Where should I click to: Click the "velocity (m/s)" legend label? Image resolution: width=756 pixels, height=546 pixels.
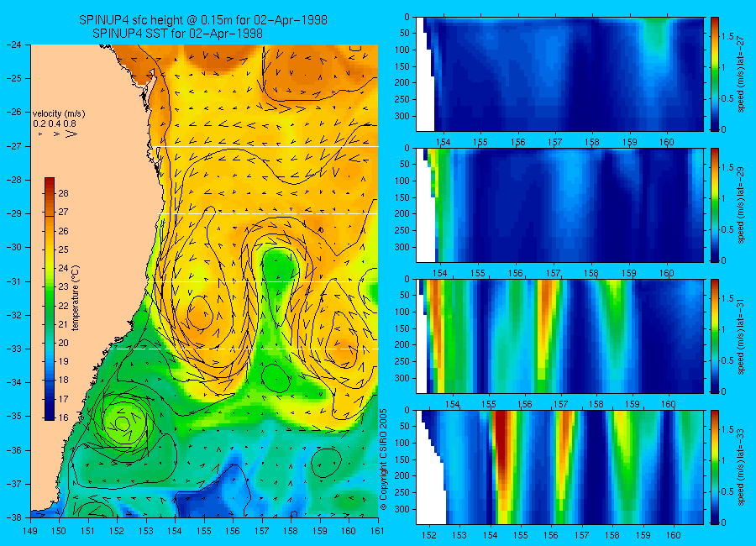click(59, 114)
